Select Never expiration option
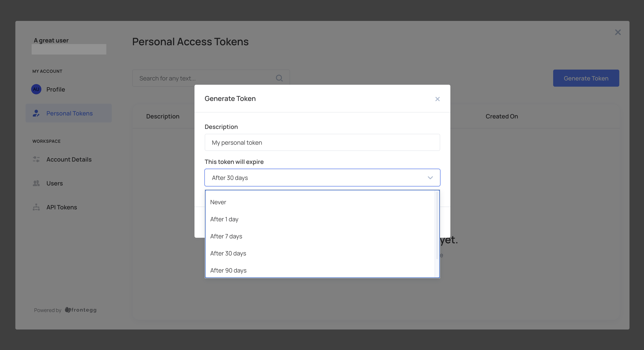 click(x=218, y=202)
